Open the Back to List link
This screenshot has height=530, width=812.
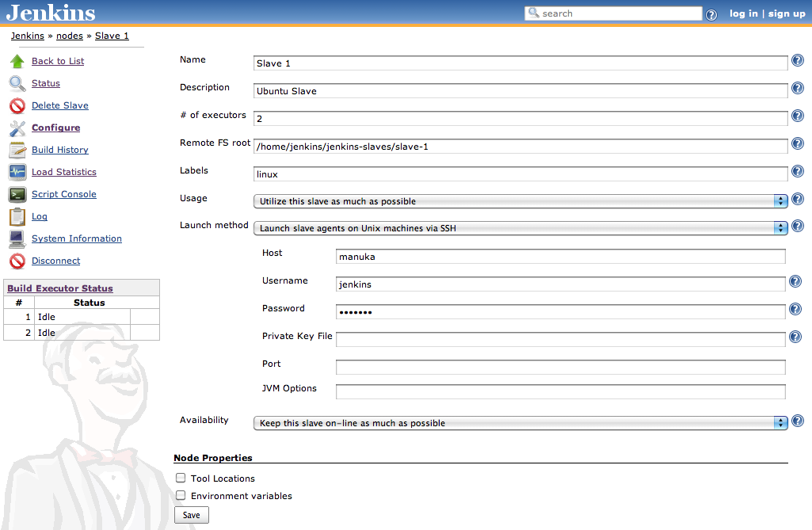58,61
